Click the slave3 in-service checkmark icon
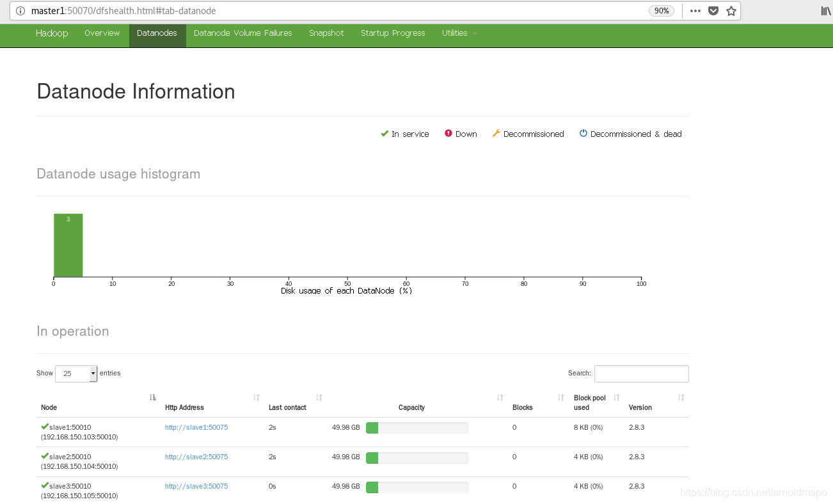 pyautogui.click(x=45, y=485)
